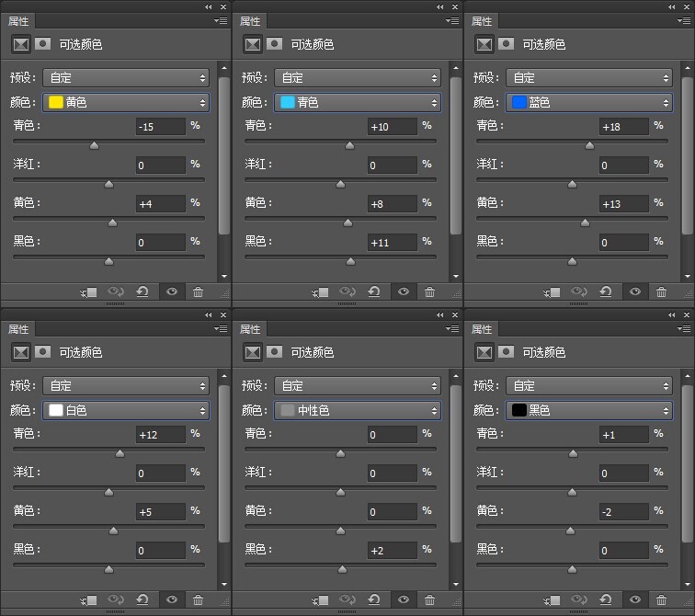The image size is (695, 616).
Task: Open the panel flyout menu in the 蓝色 panel
Action: 683,20
